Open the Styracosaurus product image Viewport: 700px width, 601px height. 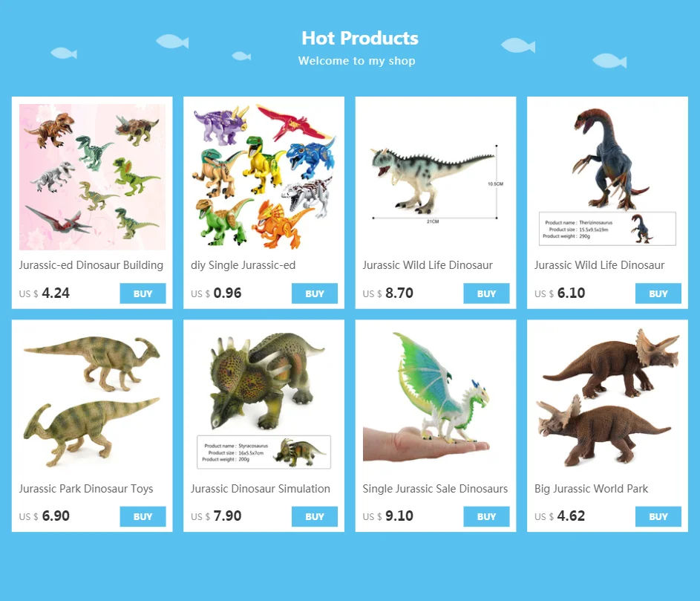click(x=264, y=400)
